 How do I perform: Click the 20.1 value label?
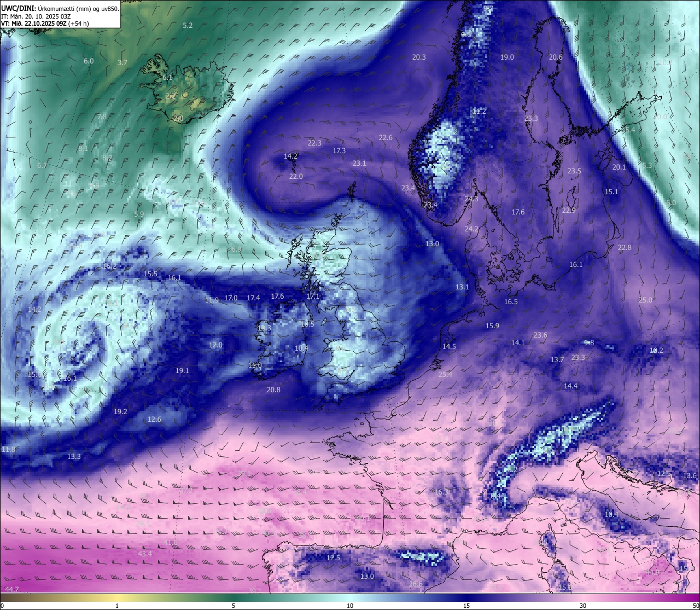[x=619, y=167]
